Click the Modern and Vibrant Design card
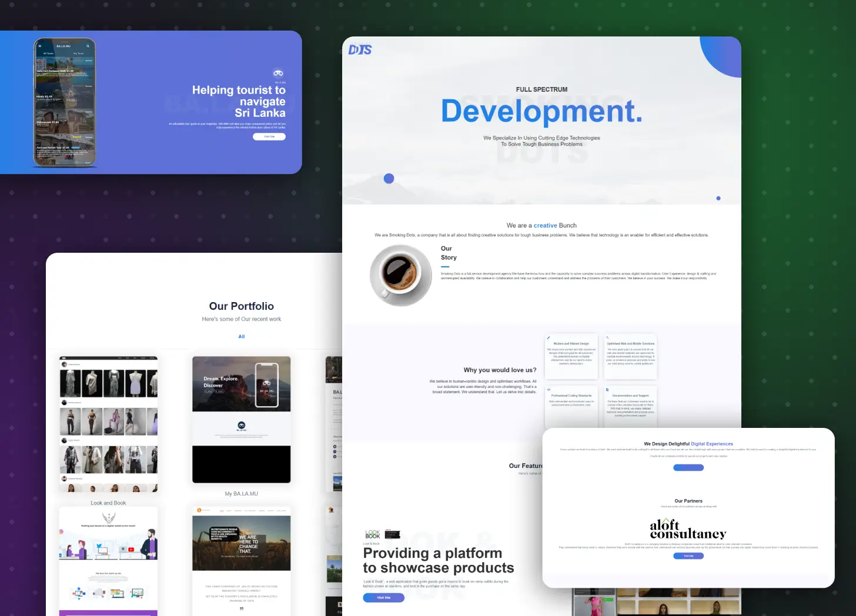Image resolution: width=856 pixels, height=616 pixels. pyautogui.click(x=571, y=356)
